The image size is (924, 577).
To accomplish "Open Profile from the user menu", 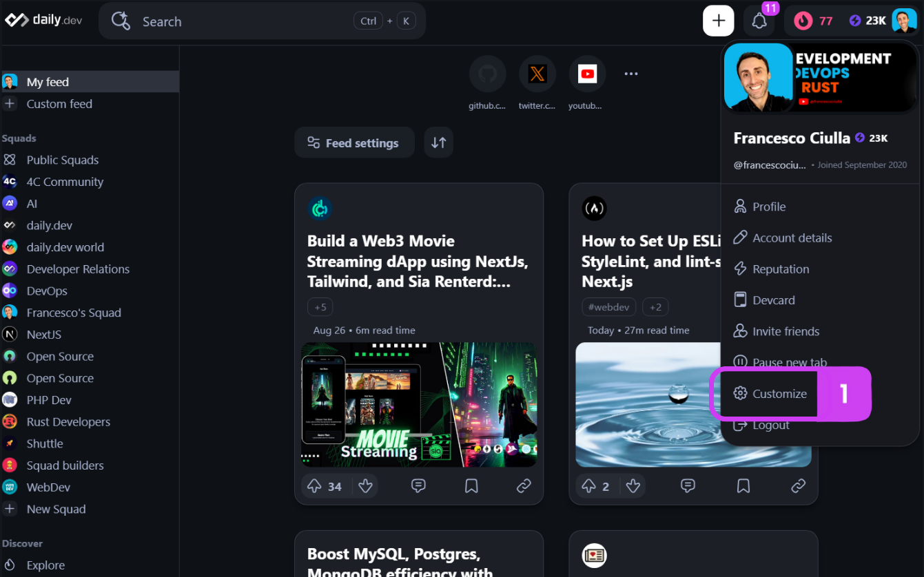I will point(820,207).
